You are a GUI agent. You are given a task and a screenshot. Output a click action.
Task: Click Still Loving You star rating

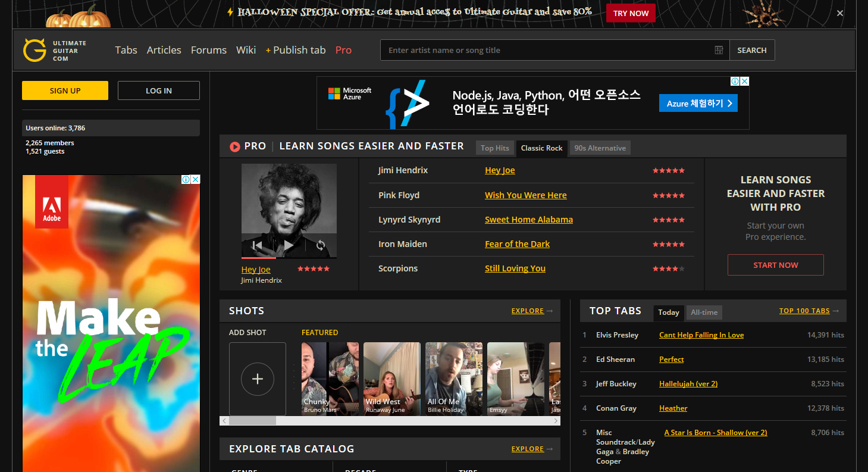click(669, 269)
